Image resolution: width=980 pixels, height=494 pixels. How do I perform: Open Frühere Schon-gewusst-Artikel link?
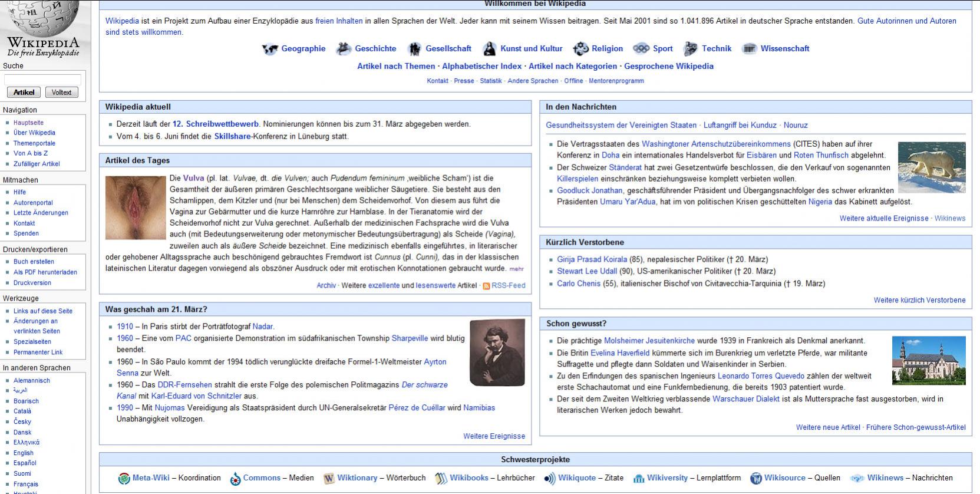click(916, 428)
